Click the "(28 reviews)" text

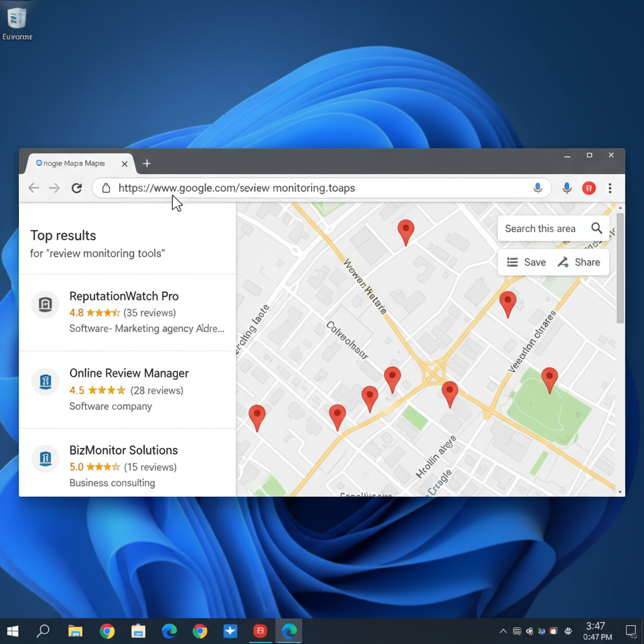(x=157, y=390)
